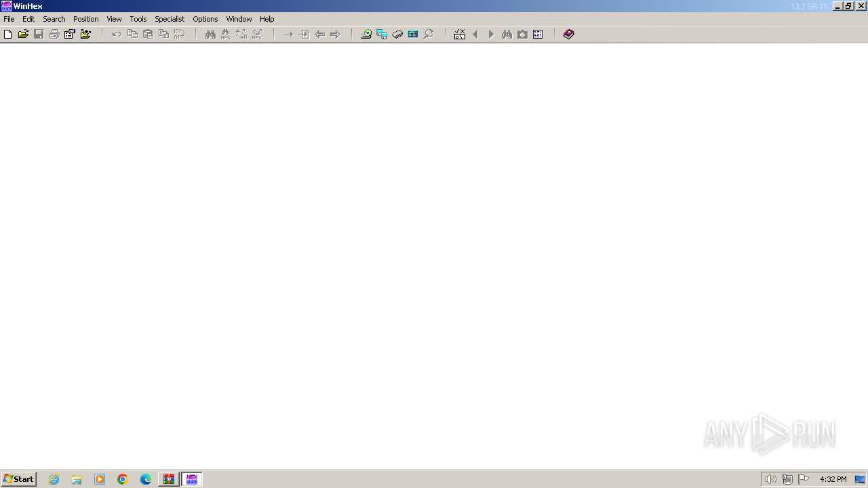This screenshot has width=868, height=488.
Task: Click the Write Clipboard toolbar icon
Action: [x=163, y=34]
